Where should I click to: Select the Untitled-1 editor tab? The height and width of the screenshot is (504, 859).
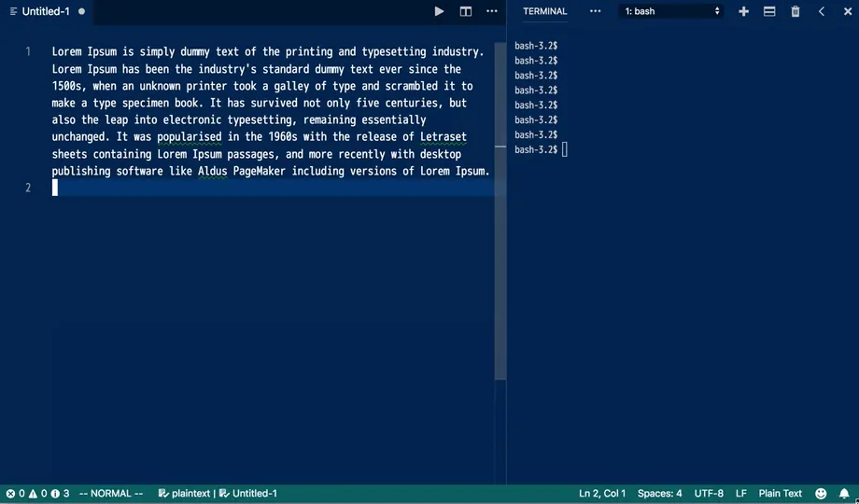pyautogui.click(x=46, y=11)
